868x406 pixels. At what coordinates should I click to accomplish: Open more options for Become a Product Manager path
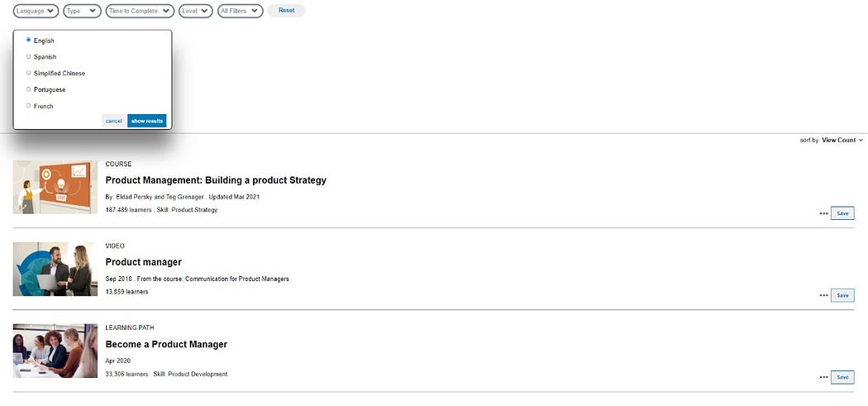[x=823, y=377]
